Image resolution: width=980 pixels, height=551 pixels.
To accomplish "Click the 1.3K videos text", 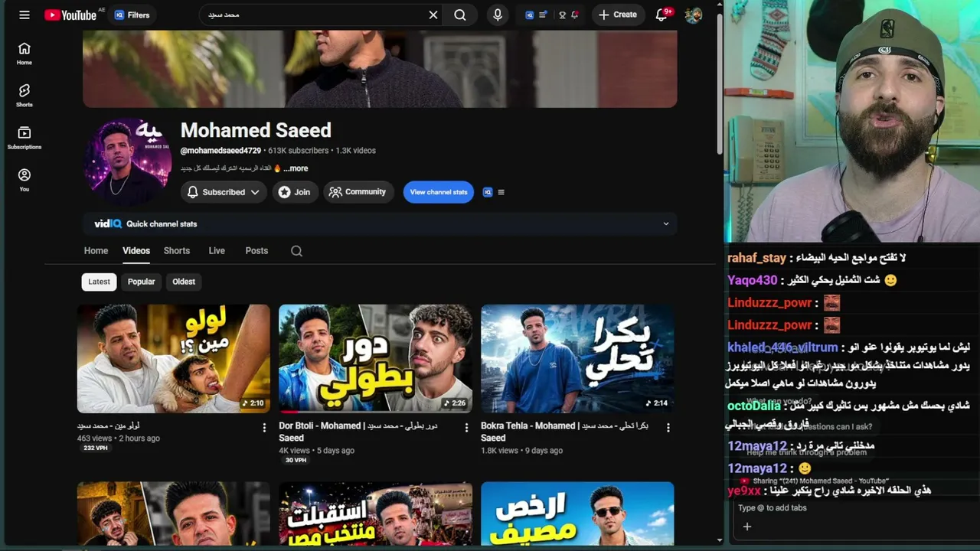I will click(x=355, y=151).
